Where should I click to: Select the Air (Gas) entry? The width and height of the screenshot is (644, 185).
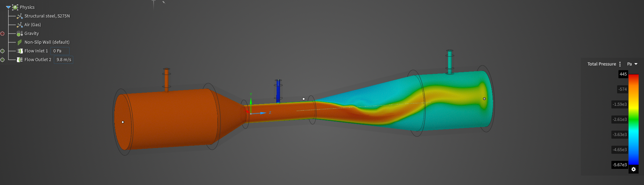point(33,25)
